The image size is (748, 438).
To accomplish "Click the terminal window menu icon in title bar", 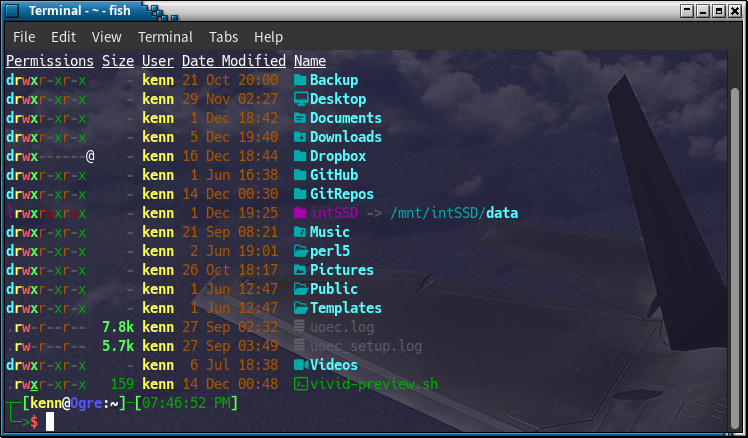I will tap(12, 10).
